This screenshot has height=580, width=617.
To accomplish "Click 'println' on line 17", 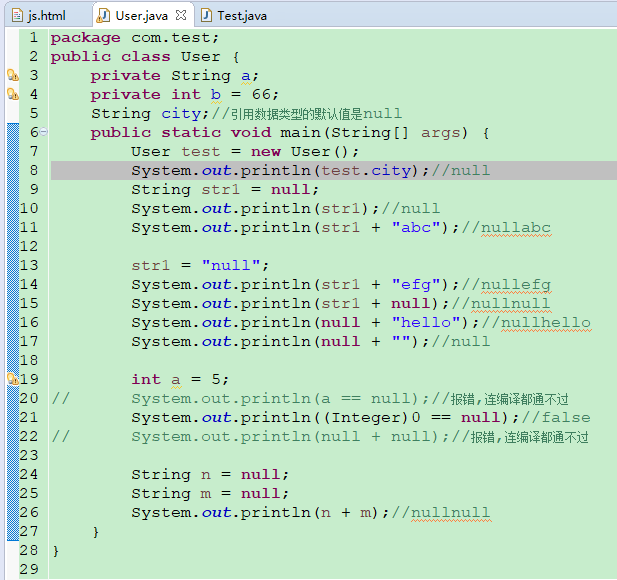I will [275, 342].
